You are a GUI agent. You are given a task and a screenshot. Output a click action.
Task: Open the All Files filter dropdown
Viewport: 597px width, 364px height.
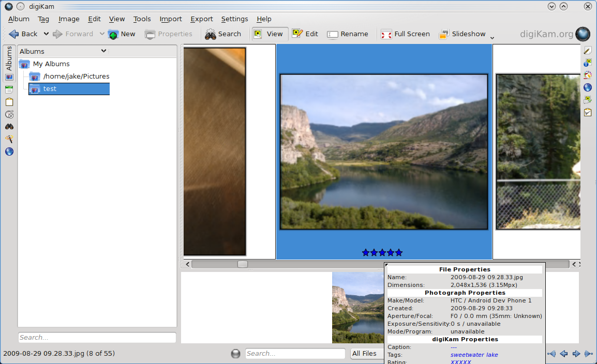pos(366,353)
